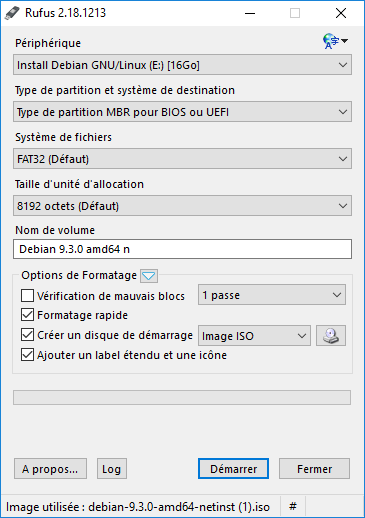This screenshot has height=518, width=365.
Task: Minimize the Rufus window
Action: 250,13
